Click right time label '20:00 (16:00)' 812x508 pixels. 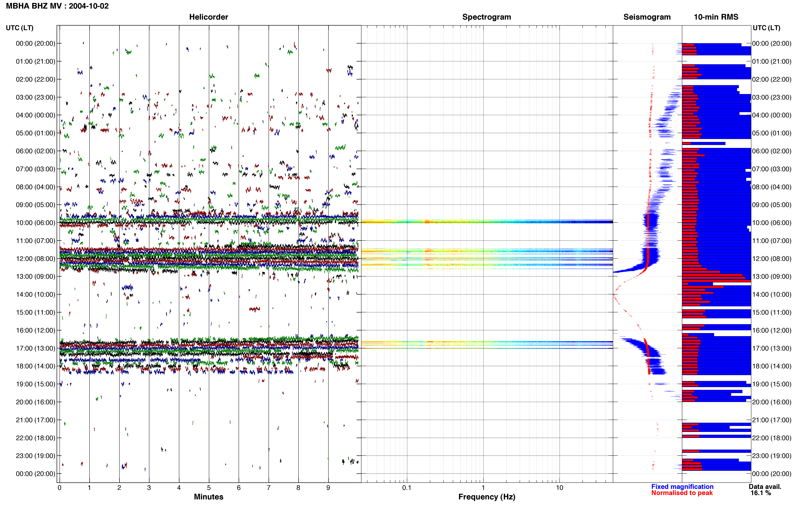(772, 402)
